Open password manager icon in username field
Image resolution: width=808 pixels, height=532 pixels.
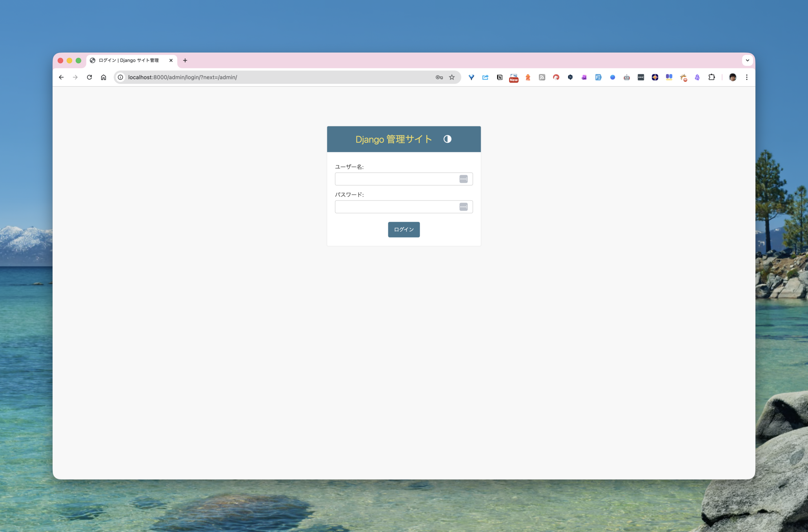coord(463,179)
